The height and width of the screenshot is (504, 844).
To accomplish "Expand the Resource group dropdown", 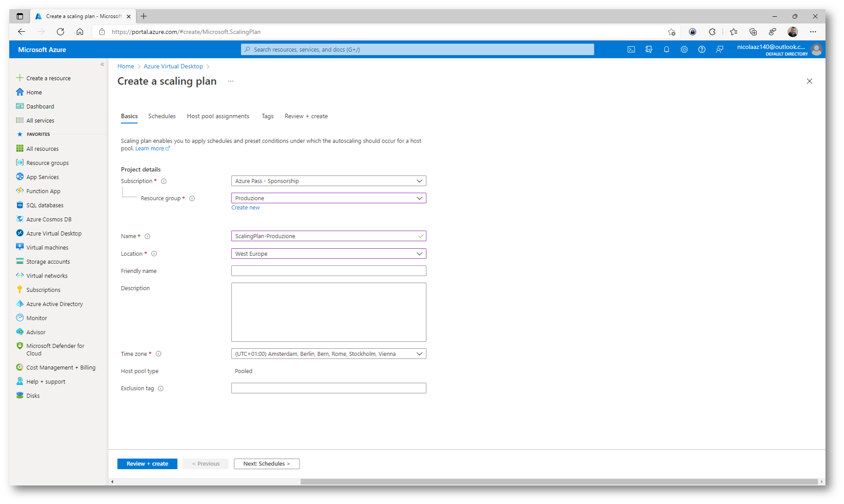I will (x=329, y=198).
